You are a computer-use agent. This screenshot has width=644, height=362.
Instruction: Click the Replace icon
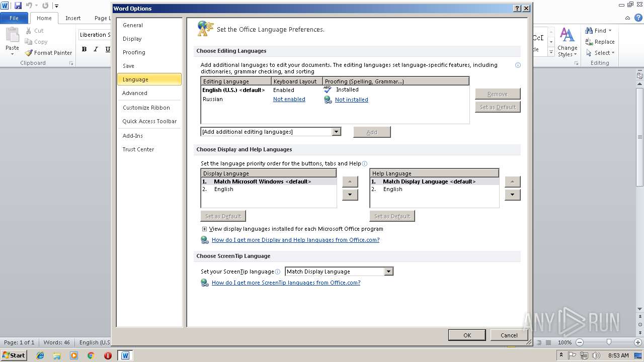pyautogui.click(x=589, y=42)
